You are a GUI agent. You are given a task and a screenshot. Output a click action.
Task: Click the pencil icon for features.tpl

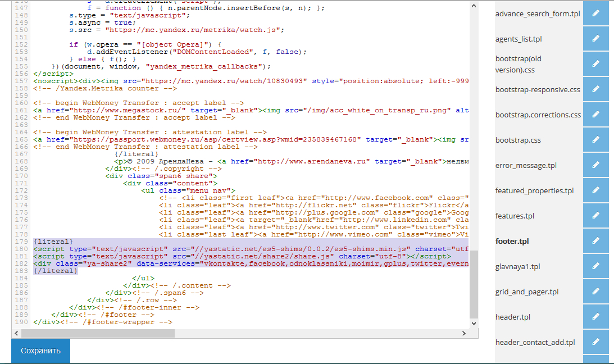click(595, 216)
